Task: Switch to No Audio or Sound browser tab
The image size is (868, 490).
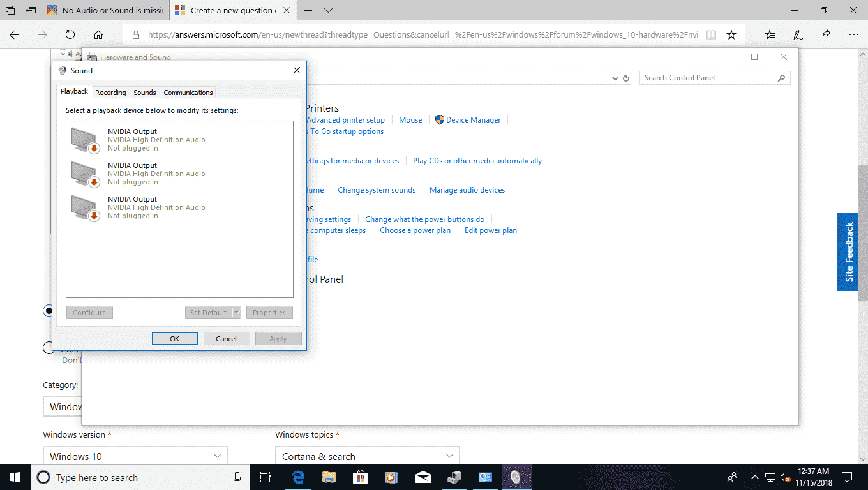Action: coord(105,10)
